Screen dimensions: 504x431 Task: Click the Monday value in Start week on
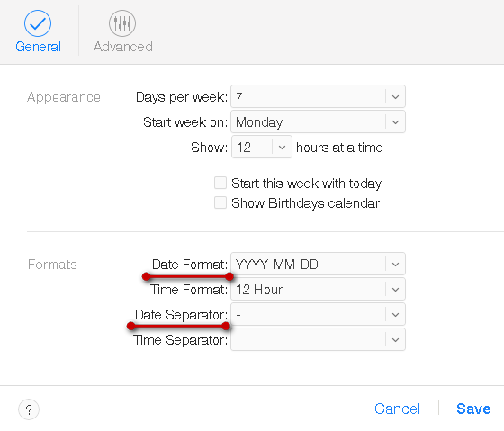[259, 122]
